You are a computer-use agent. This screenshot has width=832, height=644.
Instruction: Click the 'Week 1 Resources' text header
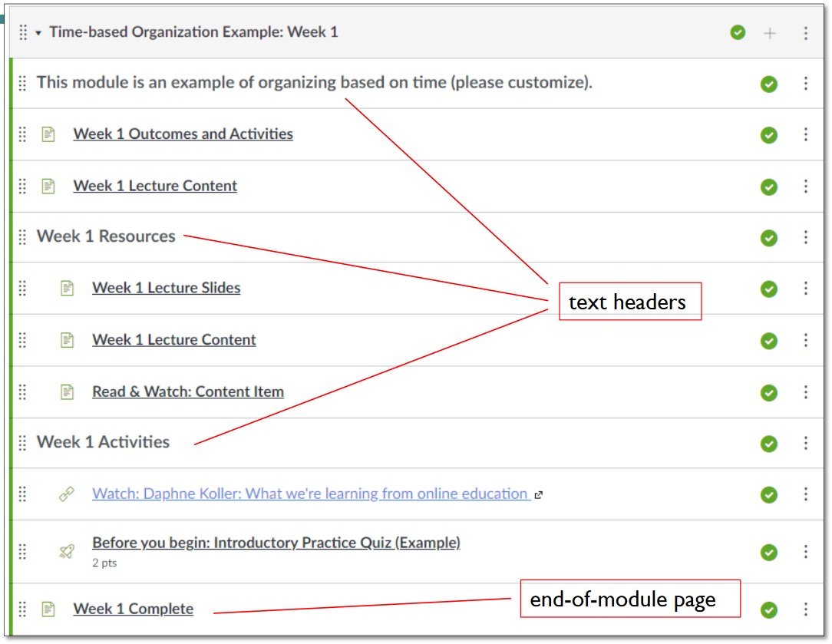[106, 236]
